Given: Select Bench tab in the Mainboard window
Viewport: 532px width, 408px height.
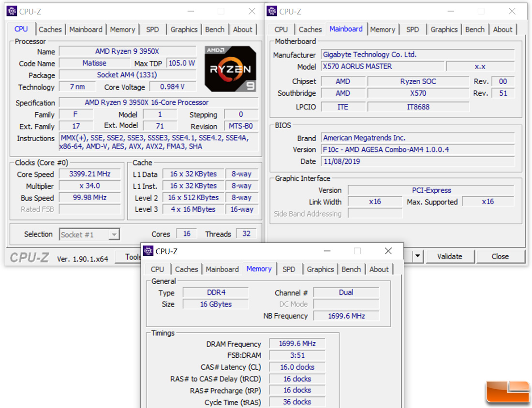Looking at the screenshot, I should tap(475, 29).
